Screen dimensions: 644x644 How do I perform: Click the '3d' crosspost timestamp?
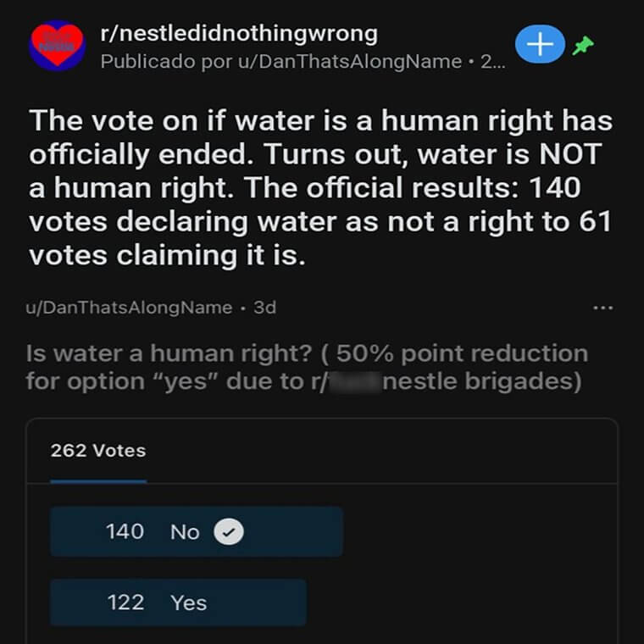click(x=265, y=308)
